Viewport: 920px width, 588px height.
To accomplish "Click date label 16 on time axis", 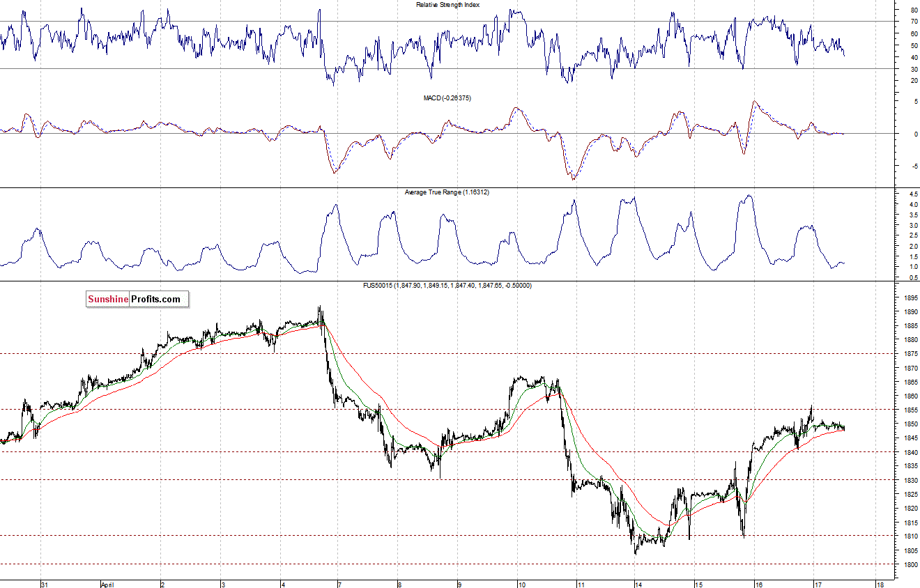I will point(759,584).
